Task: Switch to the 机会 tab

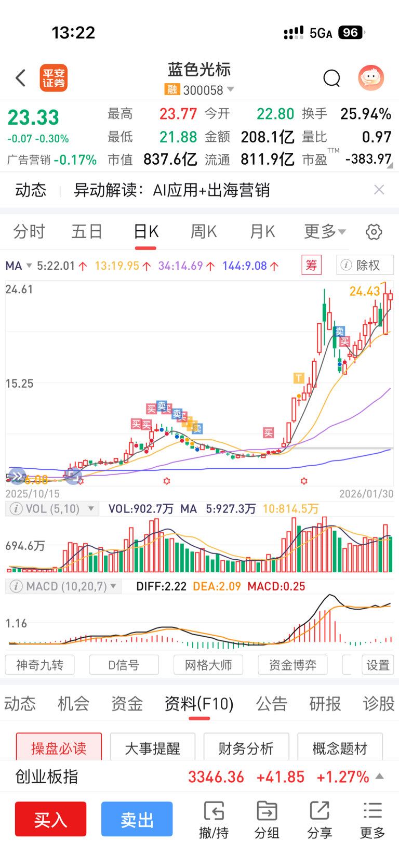Action: click(73, 704)
